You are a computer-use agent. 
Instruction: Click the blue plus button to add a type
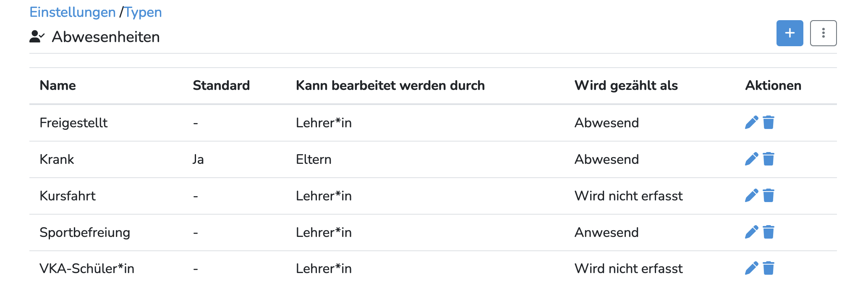789,33
